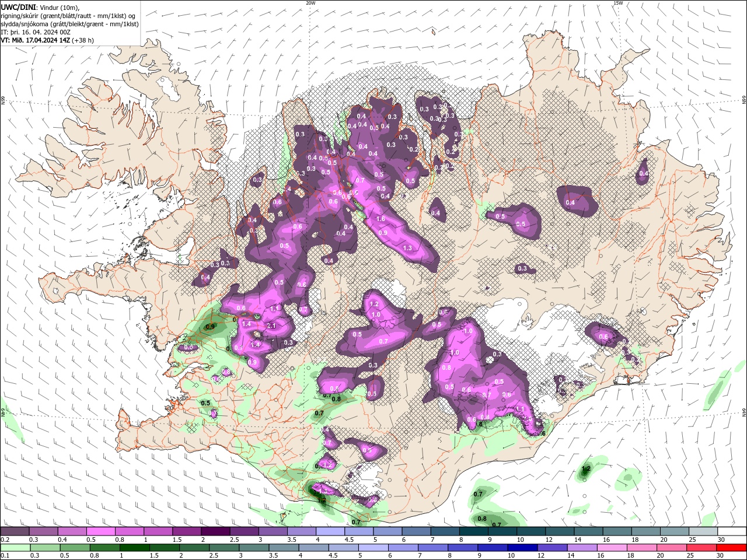Click the bright red 30 rain legend swatch
747x560 pixels.
click(x=731, y=548)
